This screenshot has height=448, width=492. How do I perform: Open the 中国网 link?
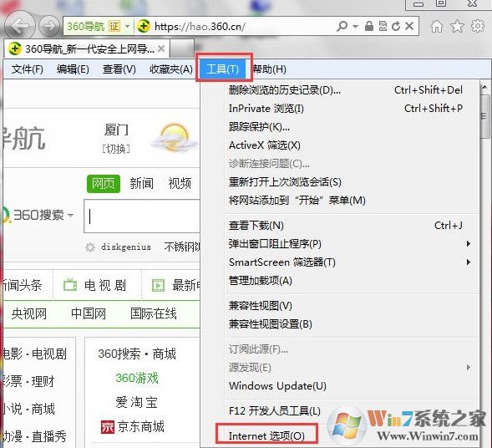[89, 313]
